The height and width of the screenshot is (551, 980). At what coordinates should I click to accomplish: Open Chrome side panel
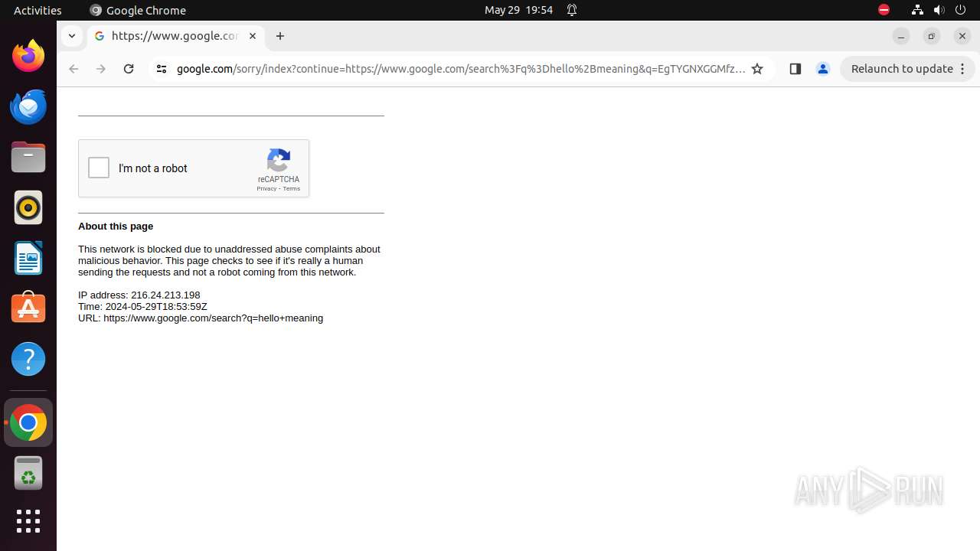pos(795,69)
